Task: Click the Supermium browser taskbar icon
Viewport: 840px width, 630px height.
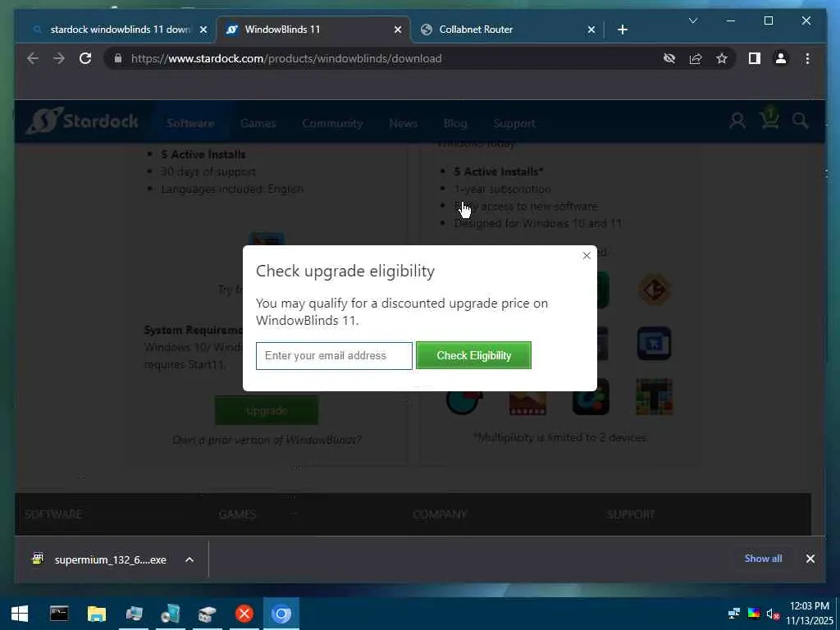Action: pyautogui.click(x=281, y=614)
